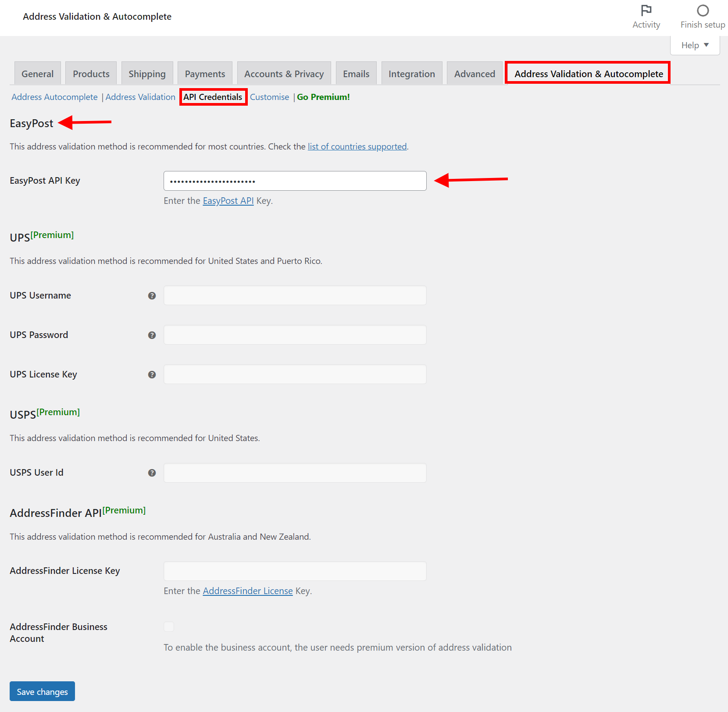
Task: Open the Activity flag icon
Action: click(x=646, y=11)
